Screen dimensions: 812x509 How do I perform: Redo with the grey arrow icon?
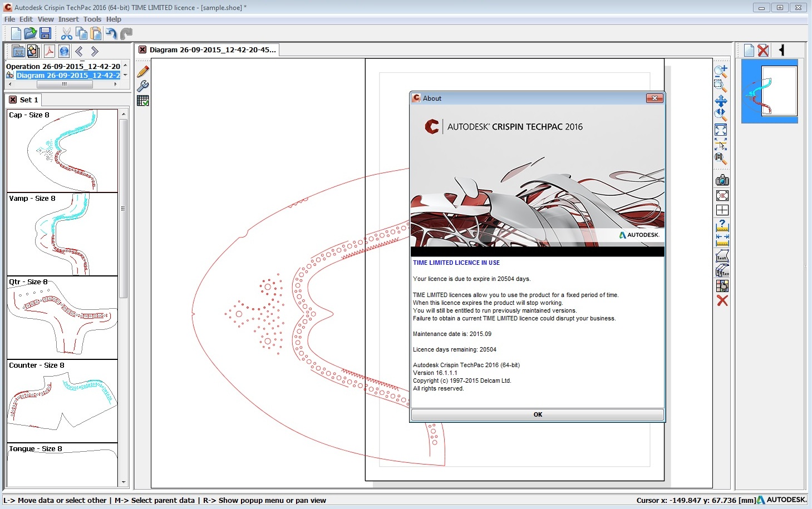126,33
